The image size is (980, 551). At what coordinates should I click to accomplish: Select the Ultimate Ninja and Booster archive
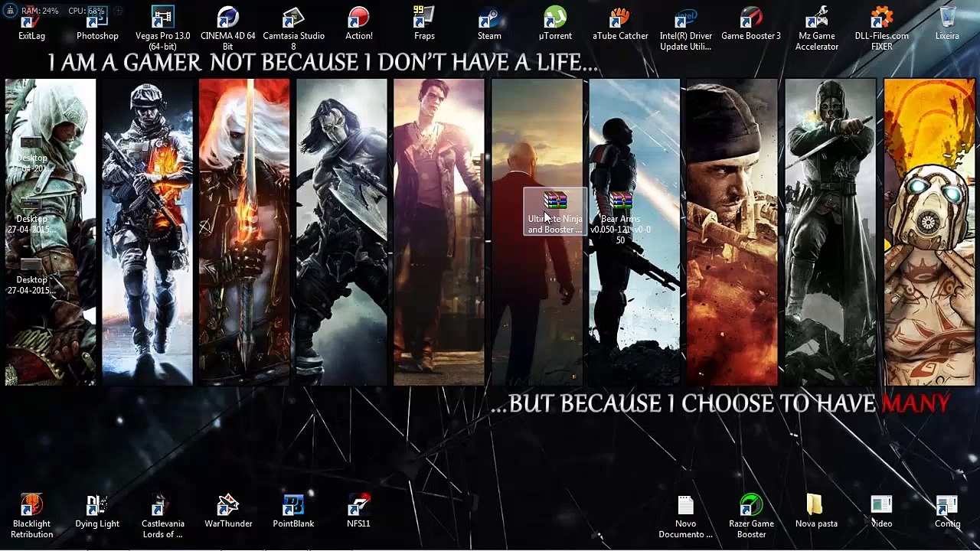[555, 213]
